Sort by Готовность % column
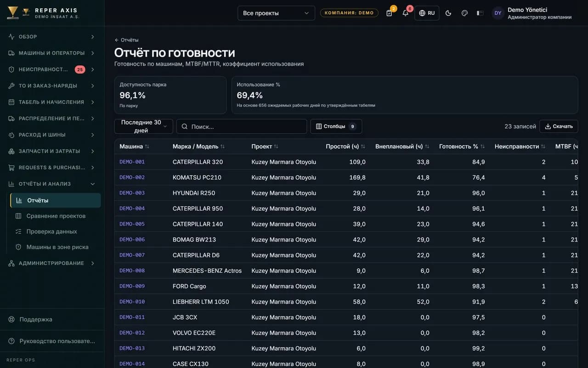Image resolution: width=588 pixels, height=368 pixels. coord(462,146)
